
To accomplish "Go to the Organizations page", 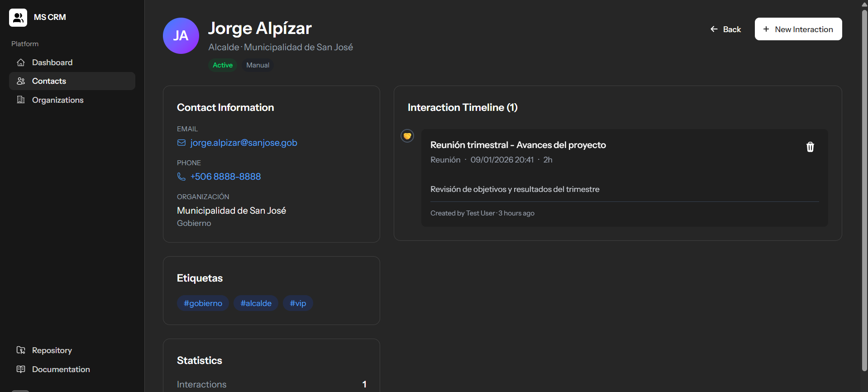I will tap(57, 100).
